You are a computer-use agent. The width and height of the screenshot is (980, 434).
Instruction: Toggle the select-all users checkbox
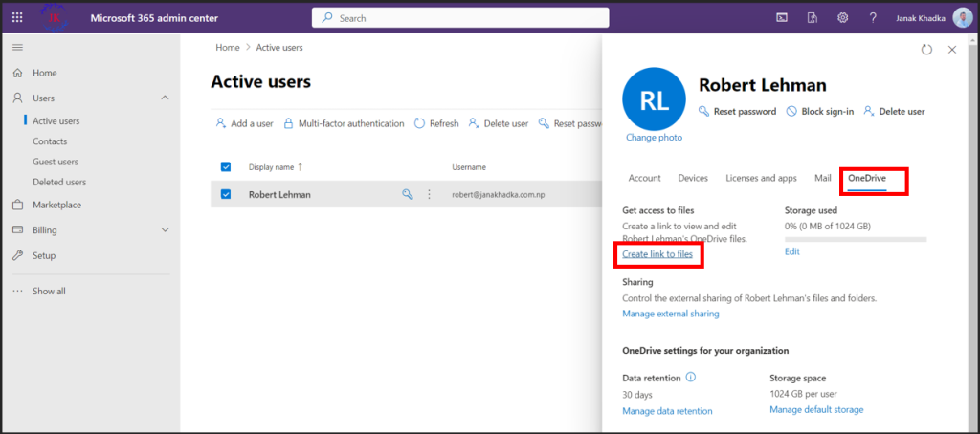226,166
